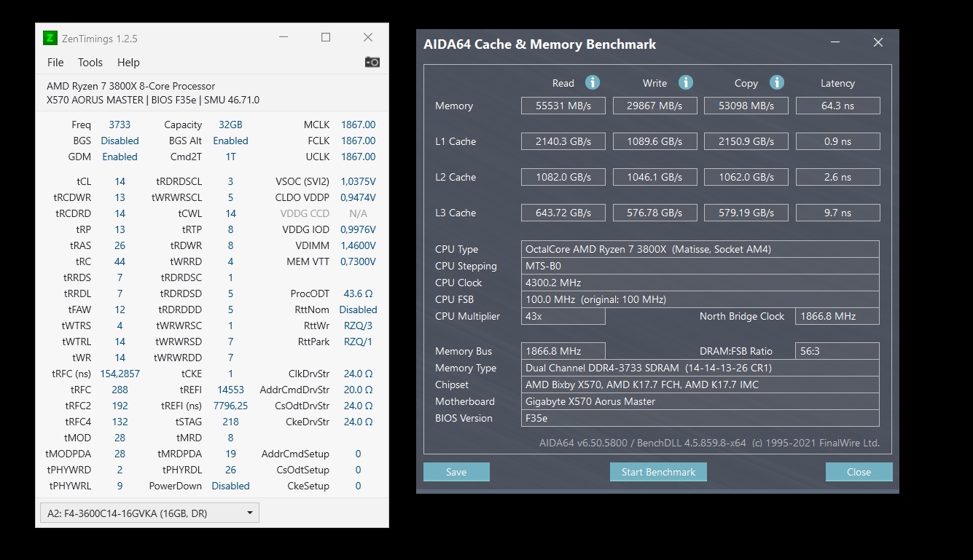Click CPU Type field OctalCore AMD Ryzen
Screen dimensions: 973x560
pyautogui.click(x=700, y=249)
